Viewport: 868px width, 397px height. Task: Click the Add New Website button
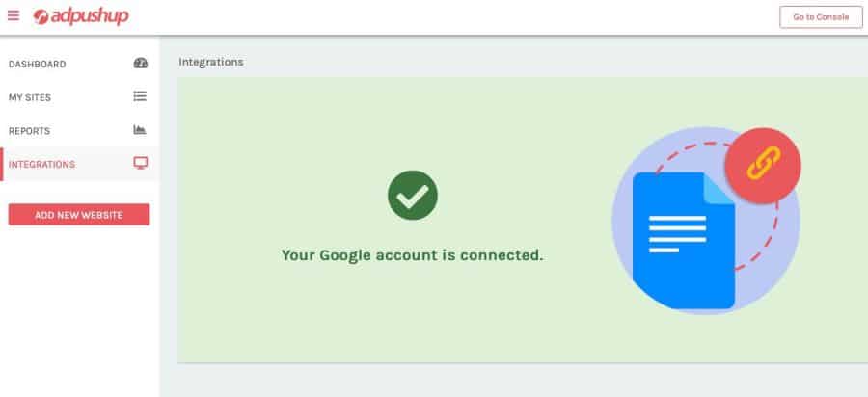click(79, 215)
